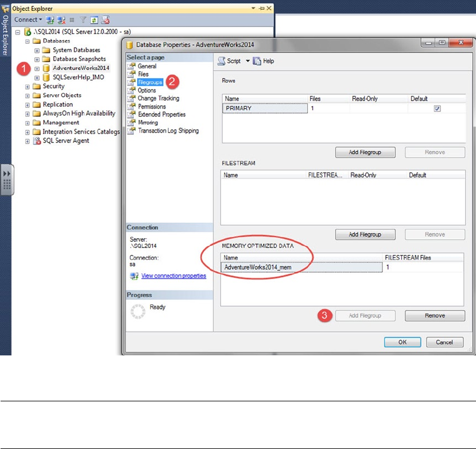Click the Databases folder icon
This screenshot has width=476, height=449.
[36, 41]
